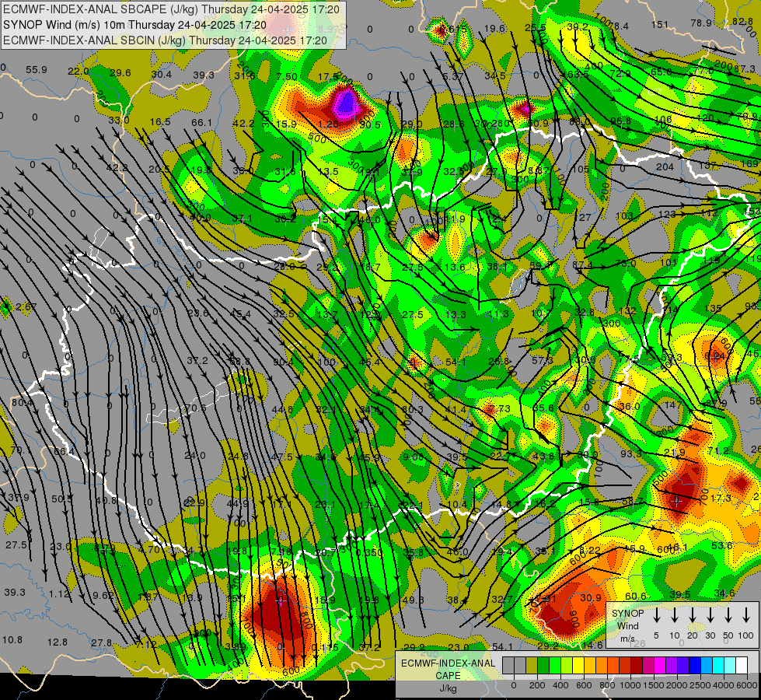Click the SBCAPE title line at top
The height and width of the screenshot is (700, 761).
172,9
